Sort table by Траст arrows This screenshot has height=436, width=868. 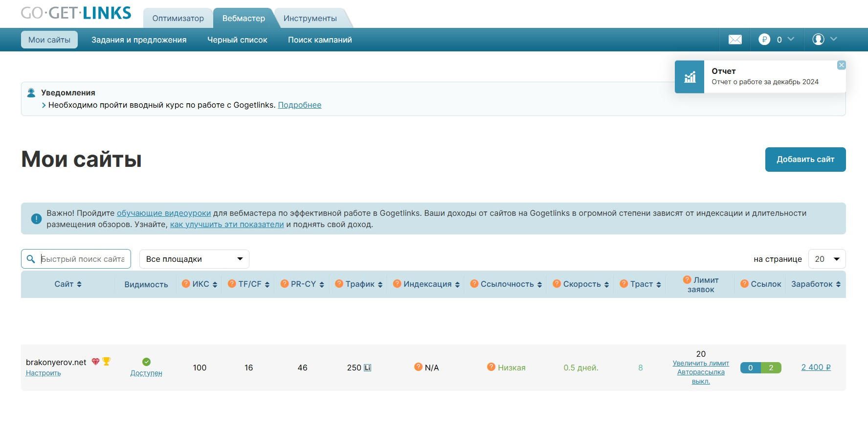(659, 285)
